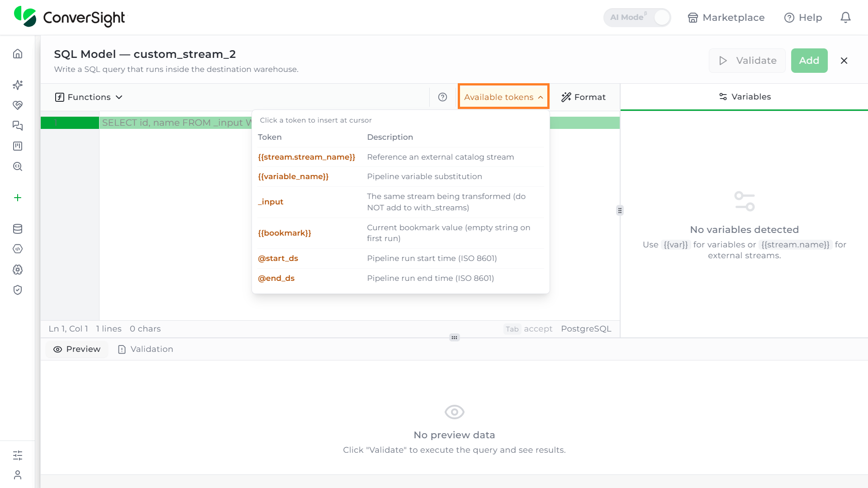Toggle the AI Mode switch

point(637,18)
